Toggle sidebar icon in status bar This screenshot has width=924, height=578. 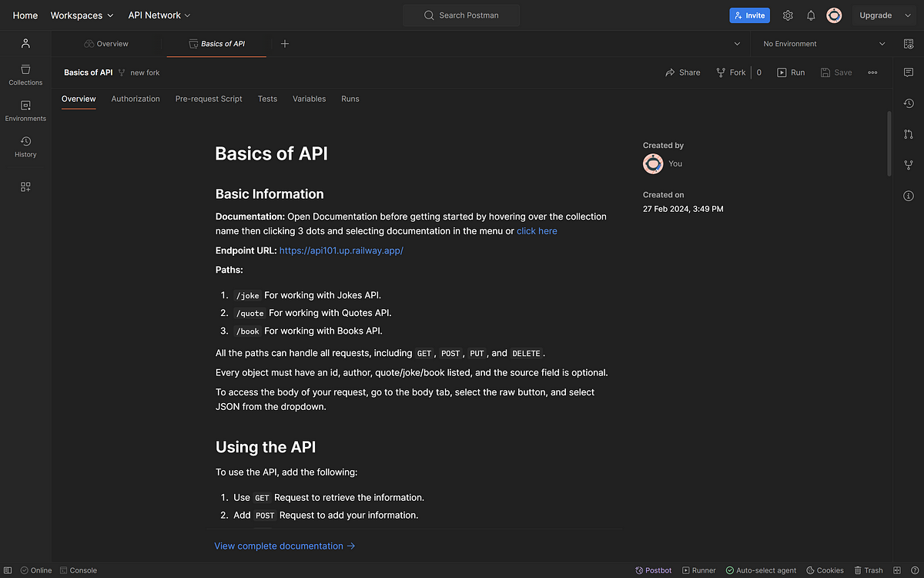point(8,570)
